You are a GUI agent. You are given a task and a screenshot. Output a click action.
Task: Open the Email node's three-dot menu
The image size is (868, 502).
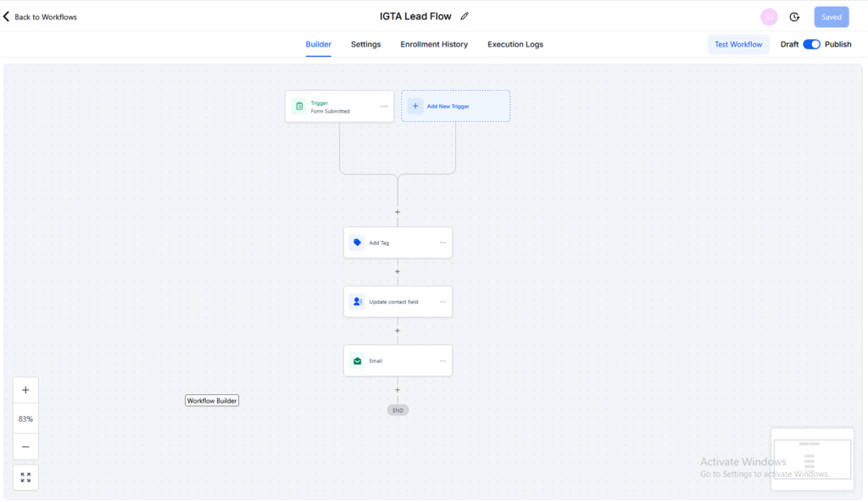point(442,360)
